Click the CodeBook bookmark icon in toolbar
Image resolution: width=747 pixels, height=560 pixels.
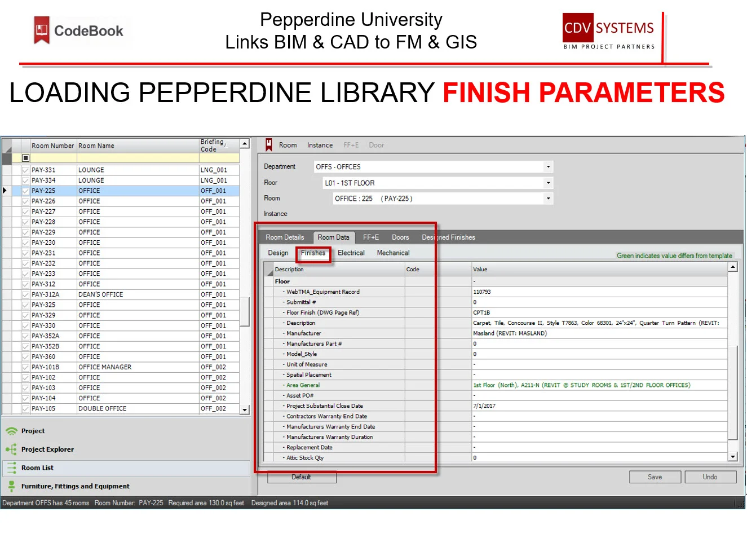click(269, 145)
